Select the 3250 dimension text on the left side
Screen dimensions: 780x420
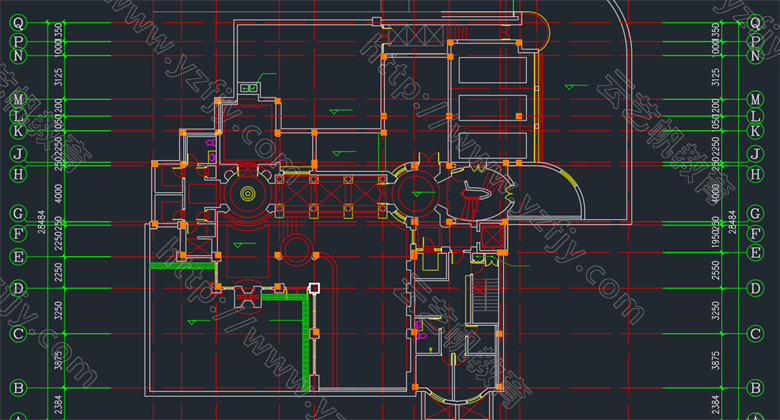pyautogui.click(x=59, y=311)
